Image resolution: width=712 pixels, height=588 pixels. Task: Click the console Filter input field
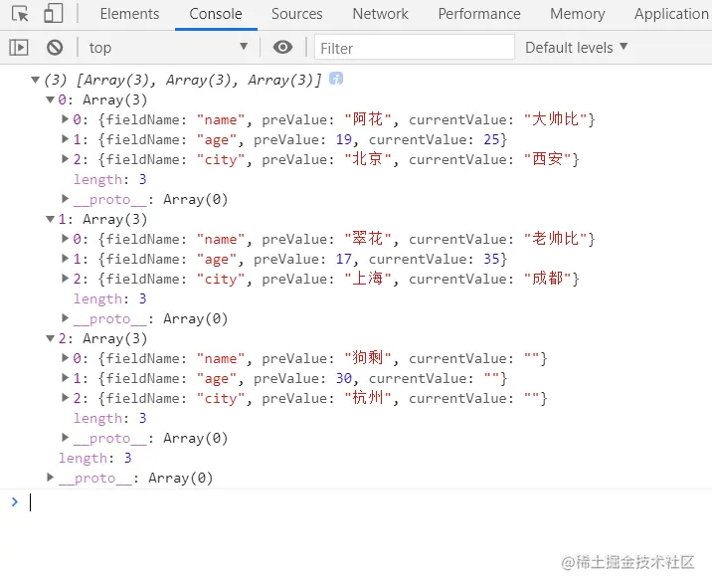(415, 47)
